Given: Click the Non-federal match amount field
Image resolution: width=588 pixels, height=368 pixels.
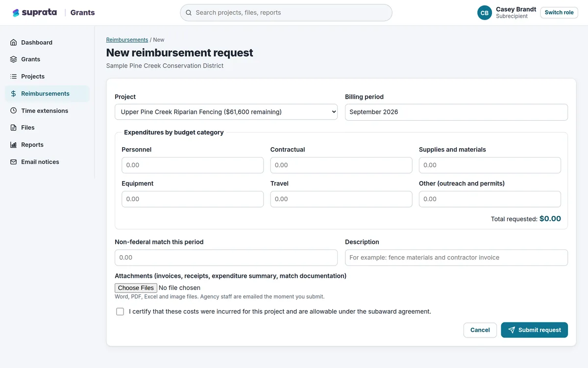Looking at the screenshot, I should 226,258.
